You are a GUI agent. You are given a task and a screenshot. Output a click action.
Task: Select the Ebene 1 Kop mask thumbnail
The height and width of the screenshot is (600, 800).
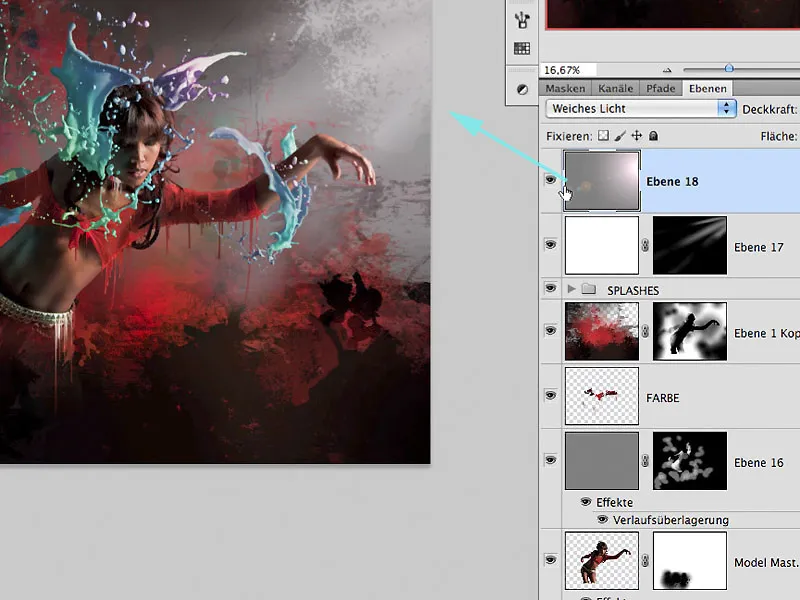click(690, 331)
